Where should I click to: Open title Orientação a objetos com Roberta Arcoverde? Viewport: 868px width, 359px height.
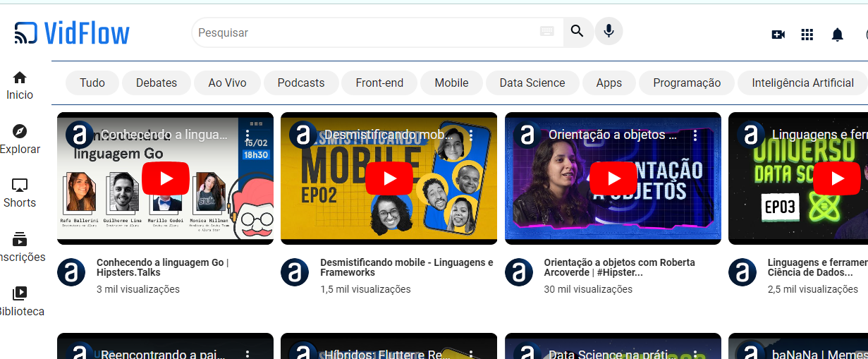pyautogui.click(x=619, y=267)
